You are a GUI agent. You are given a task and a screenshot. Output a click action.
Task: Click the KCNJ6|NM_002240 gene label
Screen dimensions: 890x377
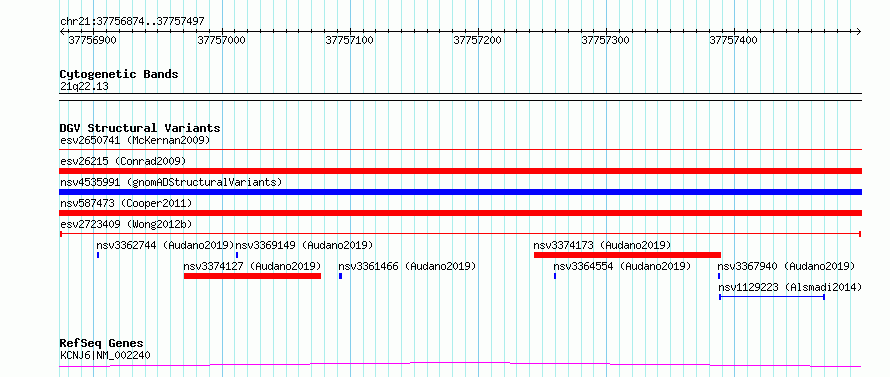pyautogui.click(x=105, y=355)
